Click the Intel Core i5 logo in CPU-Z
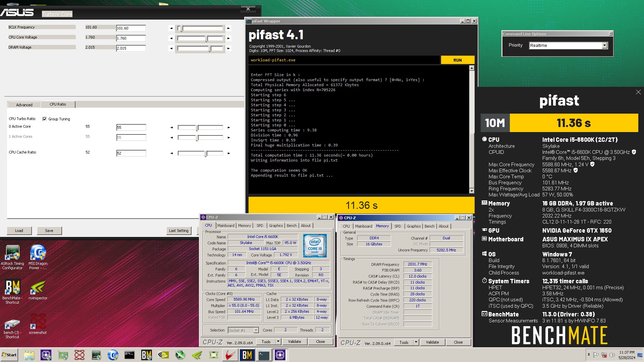Screen dimensions: 644x362 coord(315,246)
